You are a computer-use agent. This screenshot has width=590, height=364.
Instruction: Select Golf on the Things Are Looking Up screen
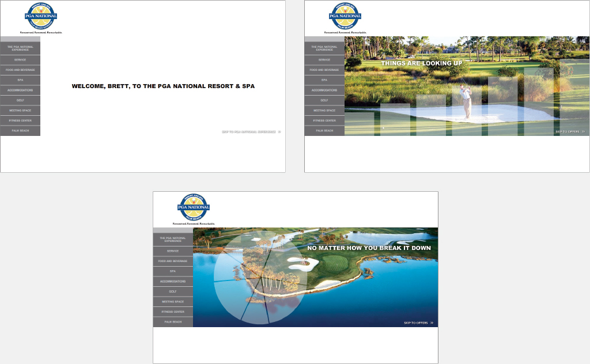[x=324, y=100]
